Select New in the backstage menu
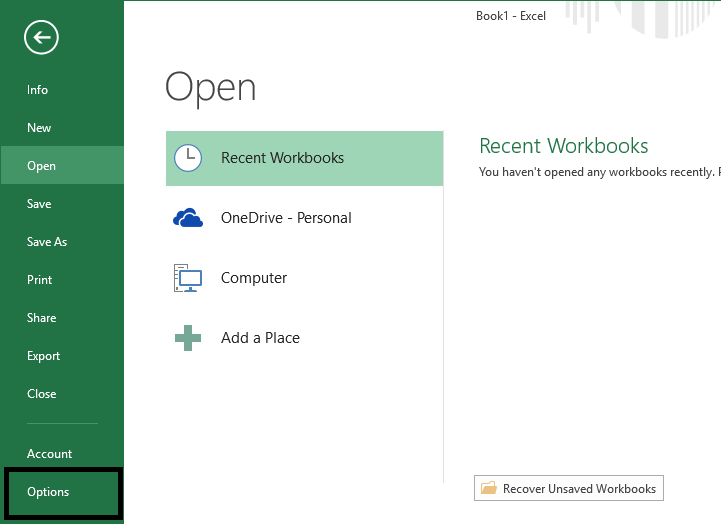Viewport: 721px width, 524px height. pos(39,128)
